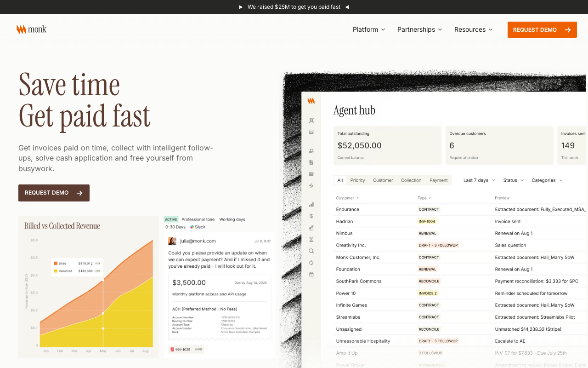
Task: Open the hourglass icon in the sidebar
Action: (311, 239)
